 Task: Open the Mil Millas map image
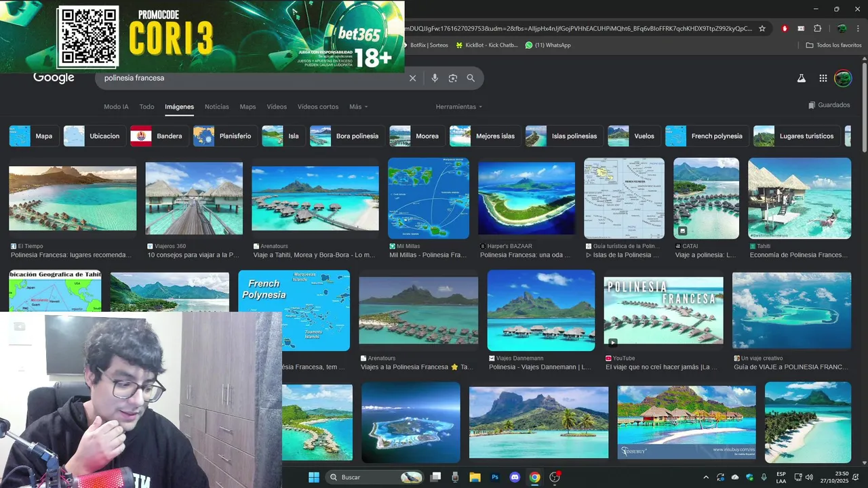coord(429,198)
